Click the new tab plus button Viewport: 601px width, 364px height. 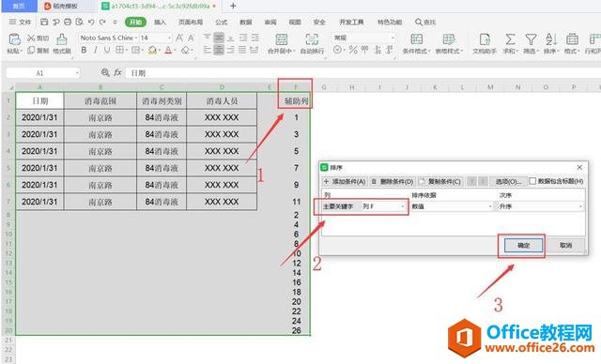[233, 6]
